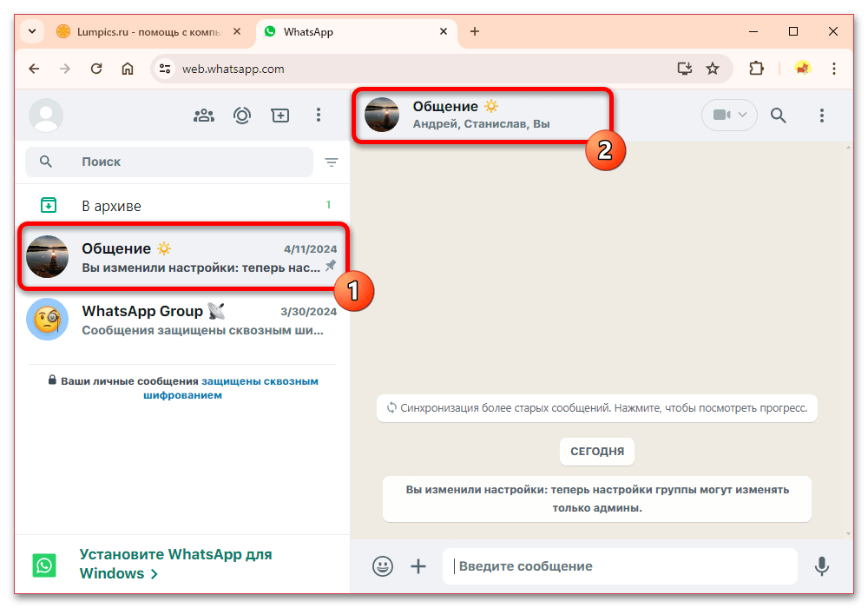Image resolution: width=868 pixels, height=608 pixels.
Task: Start a new chat with plus icon
Action: coord(280,116)
